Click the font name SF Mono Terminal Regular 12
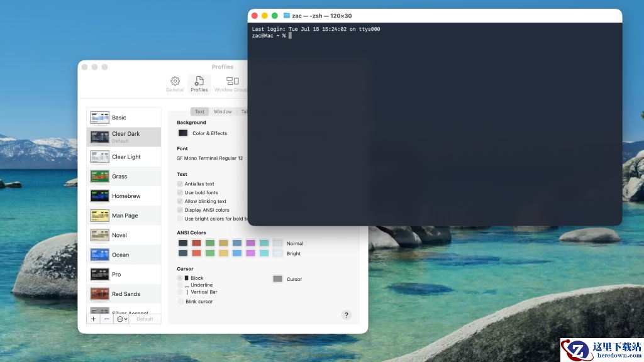The width and height of the screenshot is (644, 362). [210, 158]
